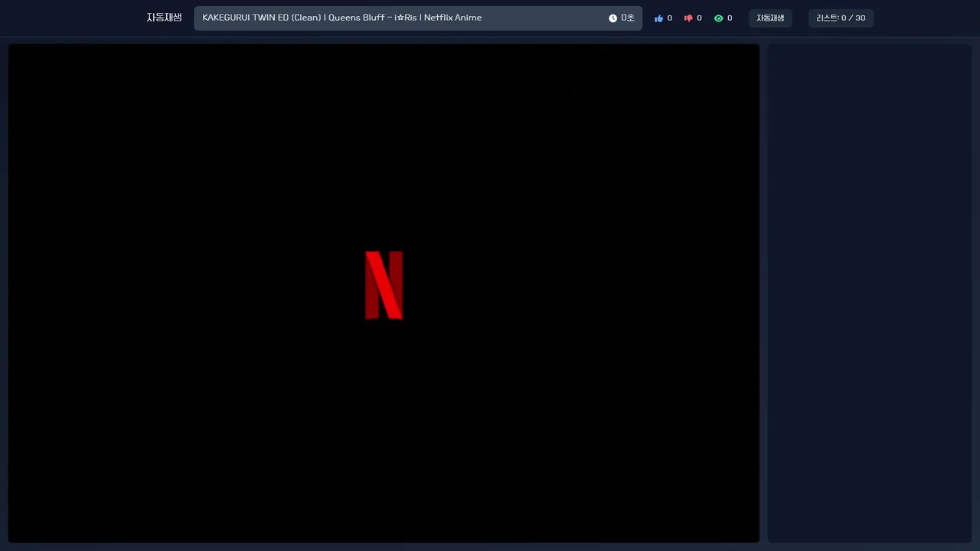This screenshot has height=551, width=980.
Task: Click the 리스트: 0 / 30 button
Action: [841, 18]
